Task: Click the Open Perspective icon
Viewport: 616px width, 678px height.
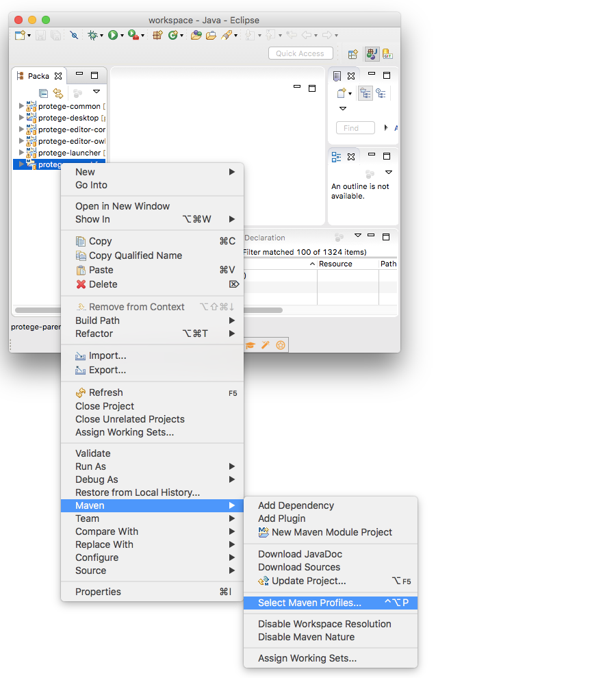Action: click(x=353, y=54)
